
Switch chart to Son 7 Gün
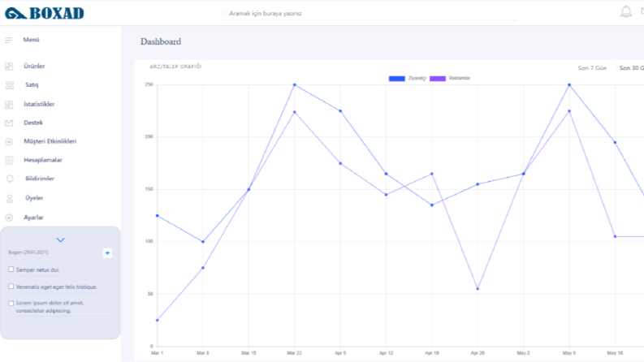pos(592,67)
